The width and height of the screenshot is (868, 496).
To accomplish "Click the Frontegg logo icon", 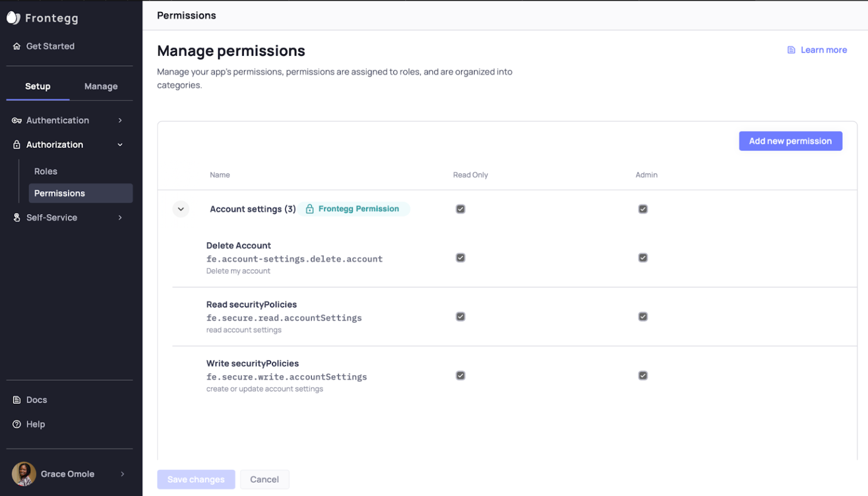I will click(x=14, y=18).
